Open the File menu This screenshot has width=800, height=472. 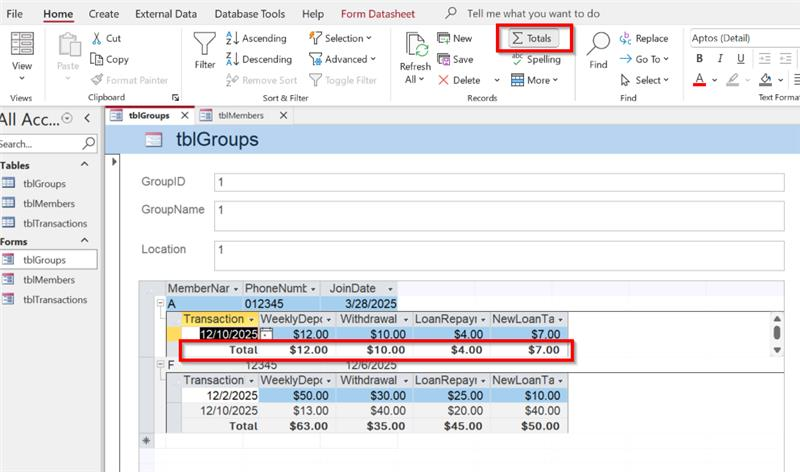14,14
